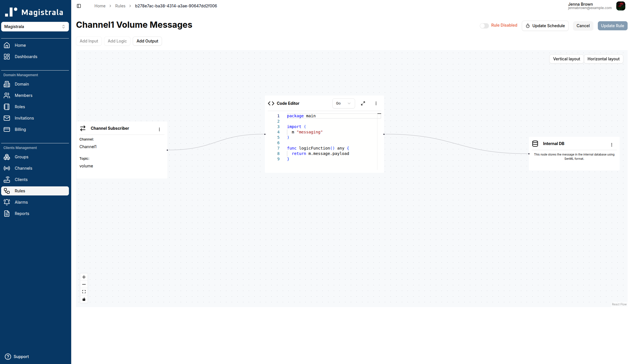Switch to the Add Output tab
The height and width of the screenshot is (364, 631).
147,41
